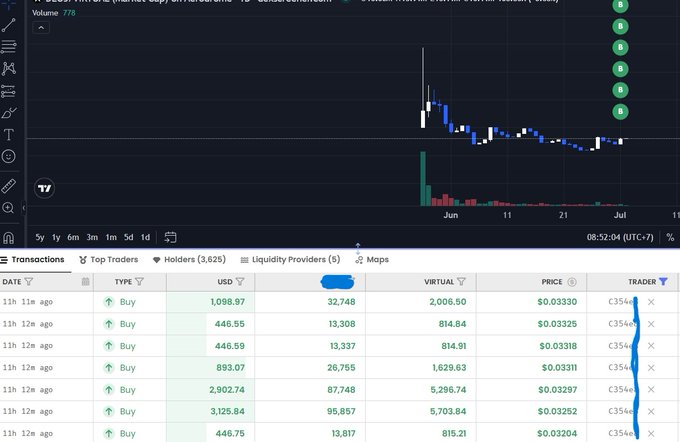Click token amount 87,748
This screenshot has width=680, height=442.
[341, 390]
